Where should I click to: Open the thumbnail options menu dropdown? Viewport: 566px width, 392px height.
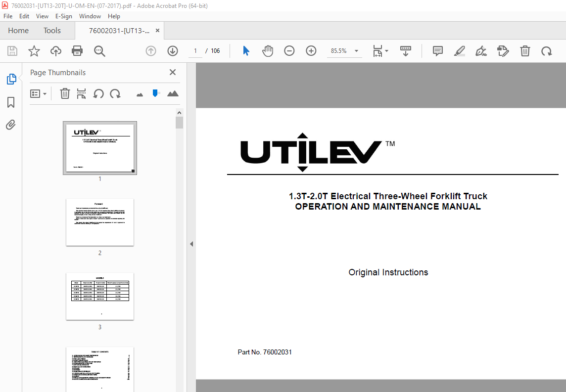[38, 94]
